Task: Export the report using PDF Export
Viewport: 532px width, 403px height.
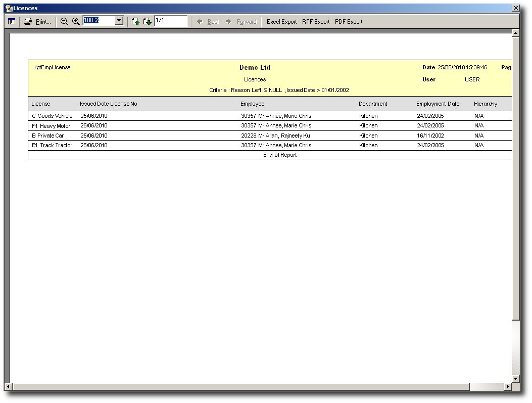Action: (x=349, y=22)
